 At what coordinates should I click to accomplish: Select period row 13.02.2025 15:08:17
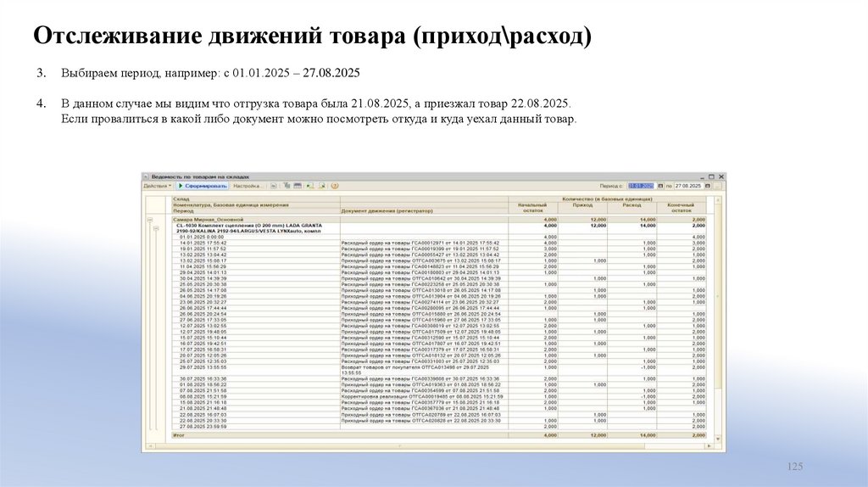coord(440,260)
